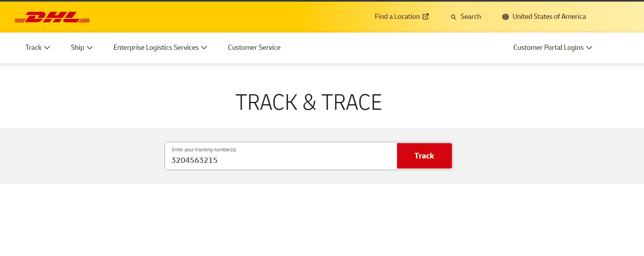The width and height of the screenshot is (644, 256).
Task: Expand the Track chevron arrow
Action: pyautogui.click(x=47, y=47)
